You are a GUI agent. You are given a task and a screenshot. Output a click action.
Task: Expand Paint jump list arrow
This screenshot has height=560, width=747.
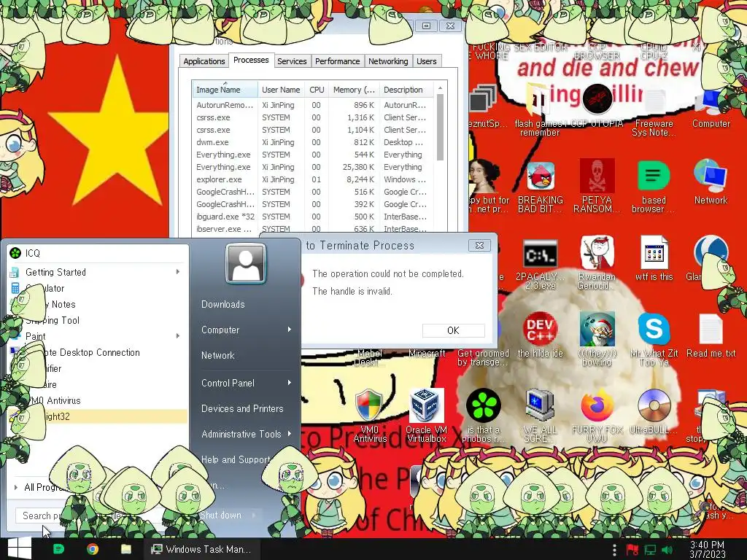(178, 336)
